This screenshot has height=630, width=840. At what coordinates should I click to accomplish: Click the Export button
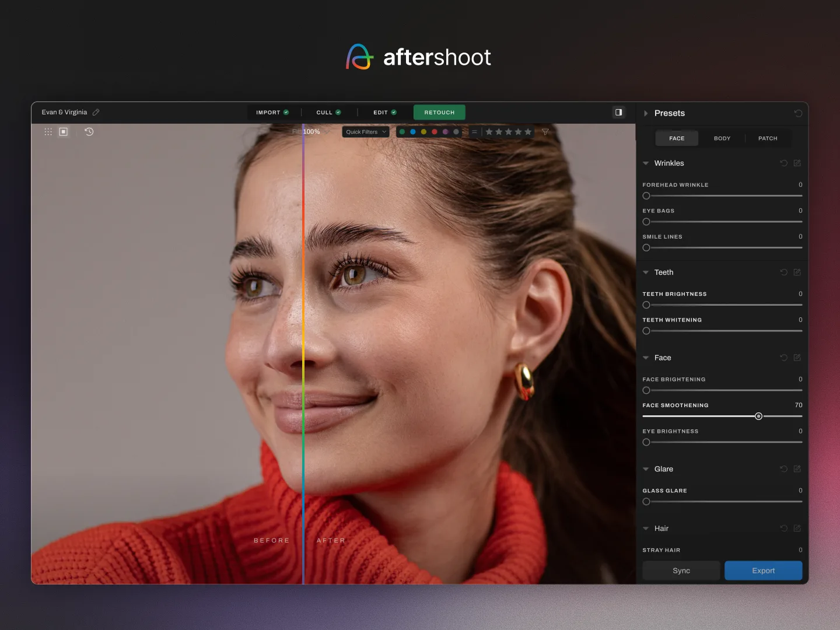coord(763,570)
